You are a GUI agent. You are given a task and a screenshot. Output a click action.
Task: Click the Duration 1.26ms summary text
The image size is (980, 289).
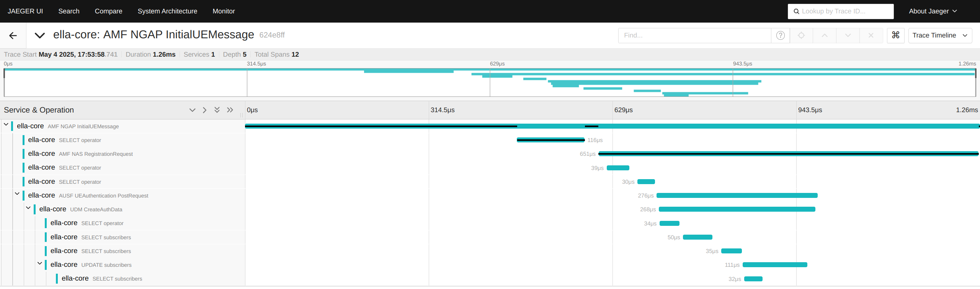click(150, 55)
